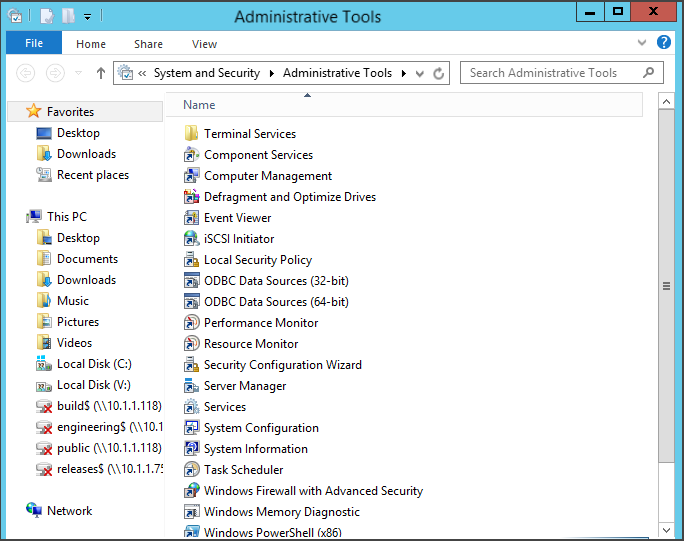The width and height of the screenshot is (684, 541).
Task: Open the File menu tab
Action: click(34, 43)
